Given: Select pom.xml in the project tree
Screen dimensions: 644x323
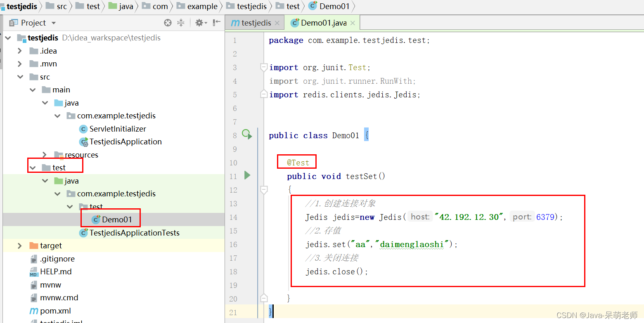Looking at the screenshot, I should point(55,311).
